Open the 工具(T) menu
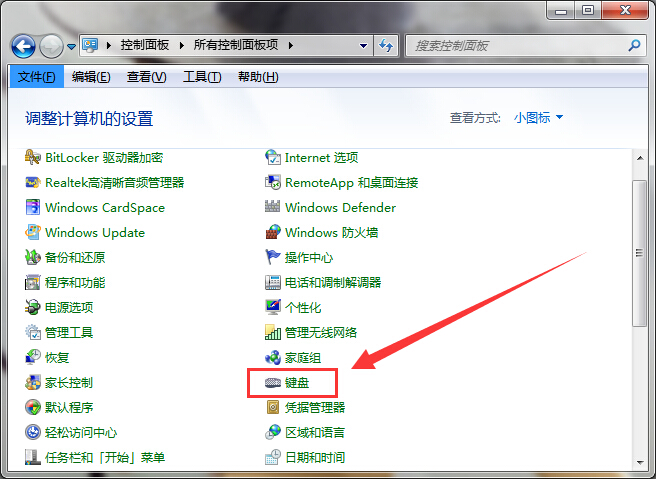 (x=202, y=77)
